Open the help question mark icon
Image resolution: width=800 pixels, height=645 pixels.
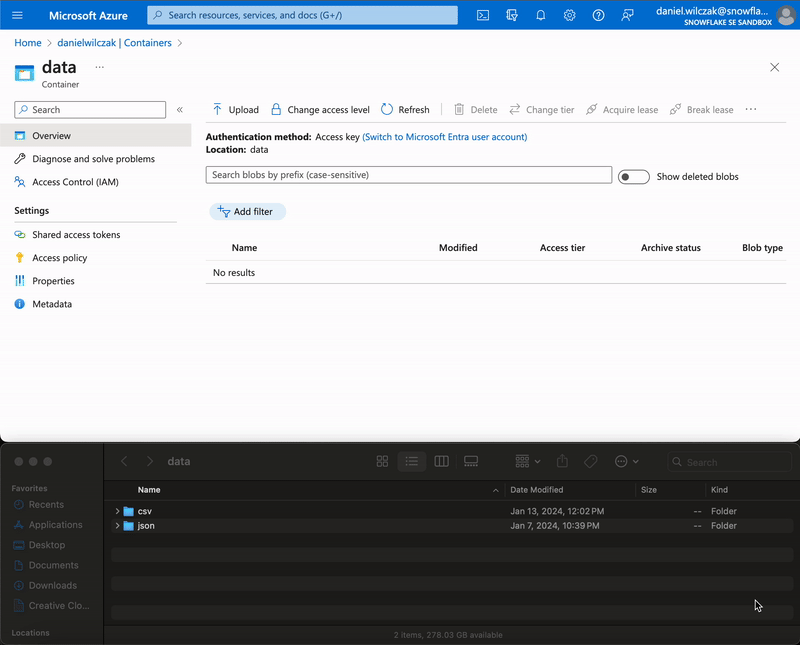coord(598,15)
